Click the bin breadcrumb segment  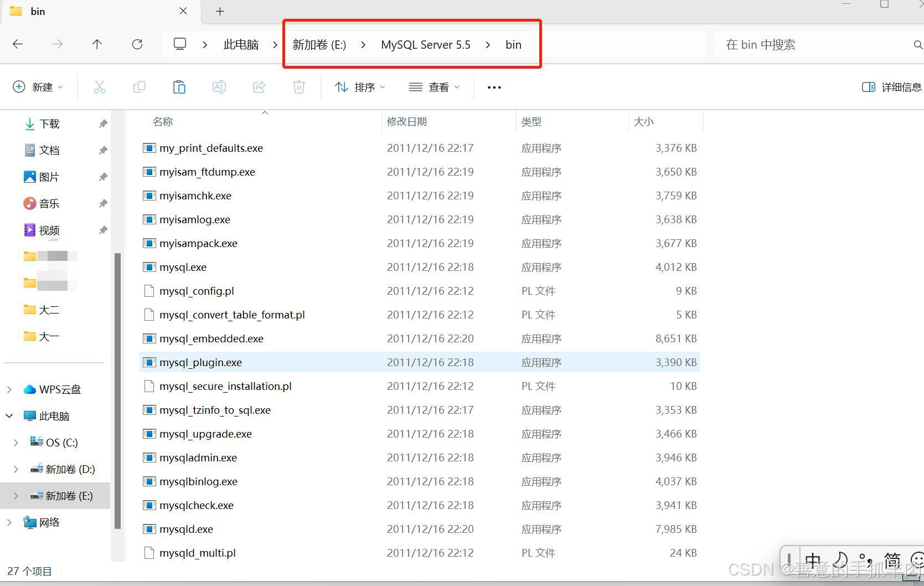(513, 45)
